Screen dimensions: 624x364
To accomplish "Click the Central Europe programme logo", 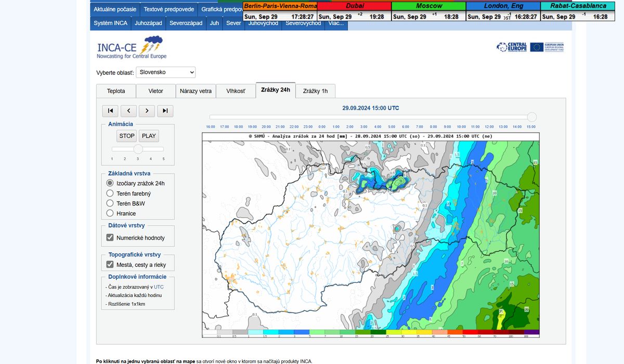I will (x=512, y=47).
